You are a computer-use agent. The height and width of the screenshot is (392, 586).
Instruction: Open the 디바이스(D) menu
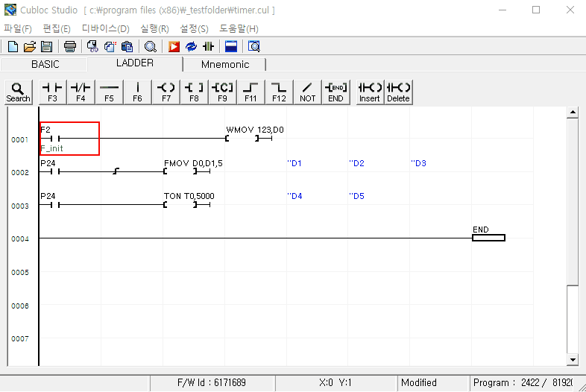[105, 28]
